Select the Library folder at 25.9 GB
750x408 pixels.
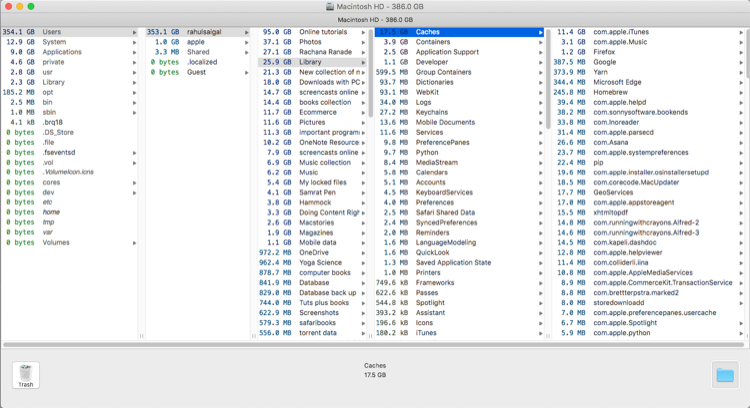tap(313, 62)
